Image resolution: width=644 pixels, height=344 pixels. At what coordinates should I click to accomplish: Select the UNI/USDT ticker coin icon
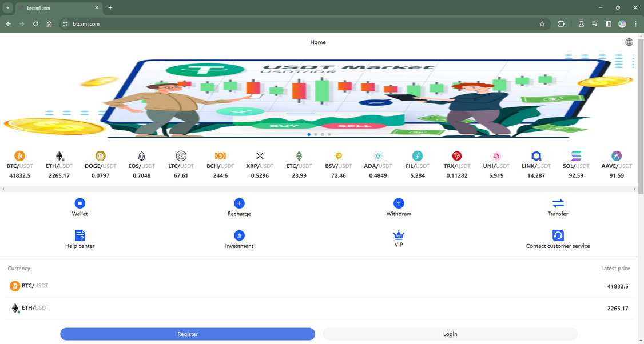tap(496, 156)
